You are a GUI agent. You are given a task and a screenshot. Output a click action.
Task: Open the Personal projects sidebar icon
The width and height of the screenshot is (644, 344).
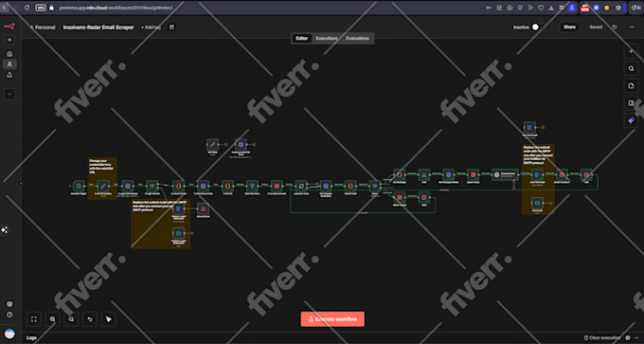[x=9, y=64]
